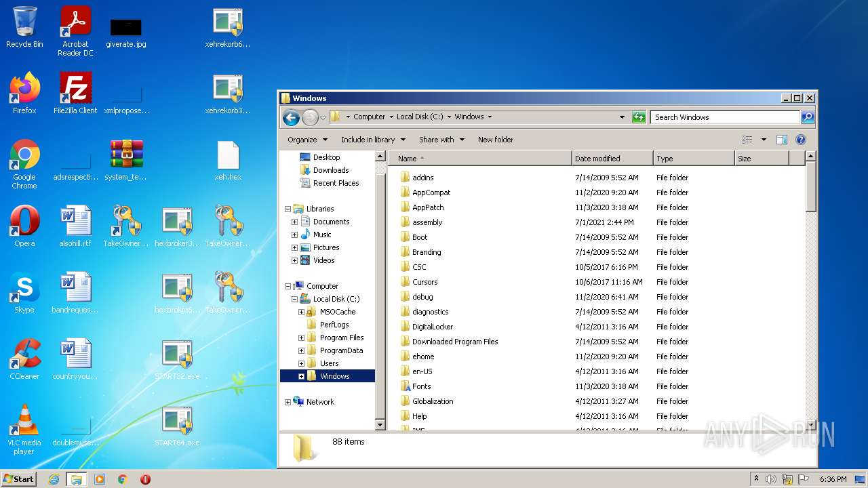
Task: Open FileZilla Client shortcut
Action: point(75,94)
